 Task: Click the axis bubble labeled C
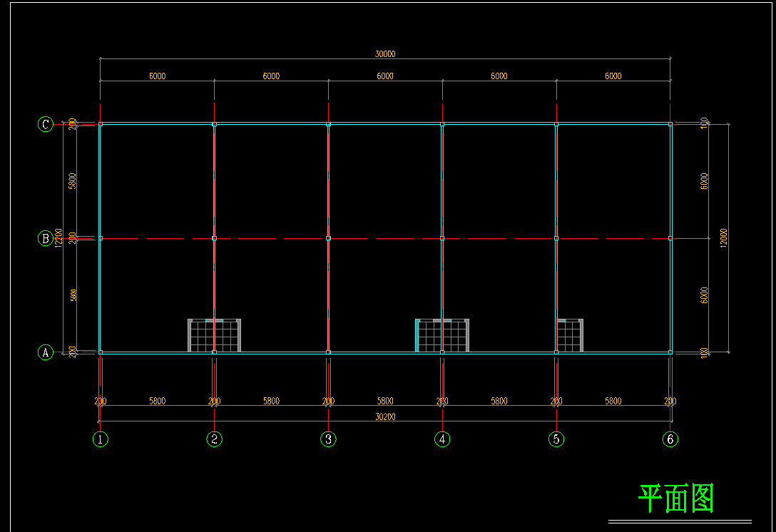click(x=45, y=125)
